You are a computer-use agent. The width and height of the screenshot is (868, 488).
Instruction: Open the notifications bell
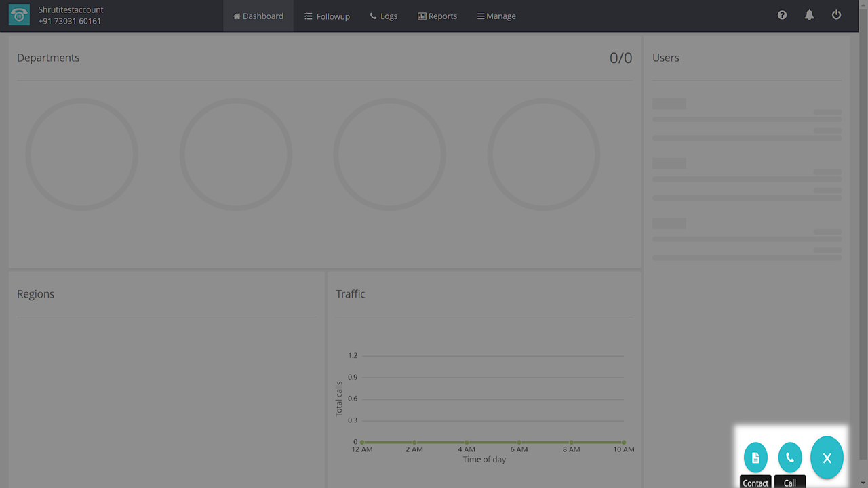pos(809,15)
